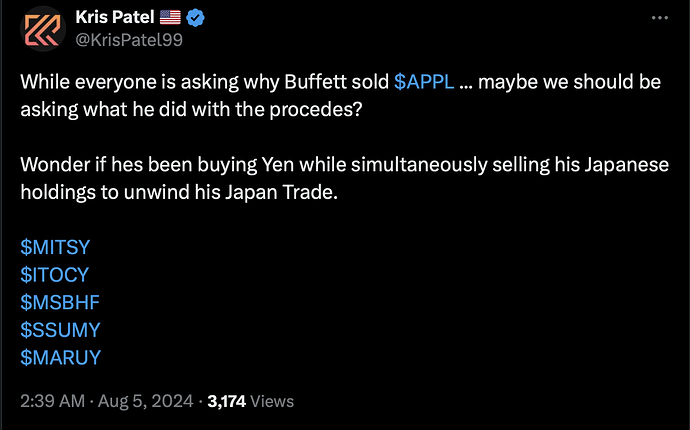Click the 3,174 Views count
Viewport: 690px width, 430px height.
click(250, 401)
